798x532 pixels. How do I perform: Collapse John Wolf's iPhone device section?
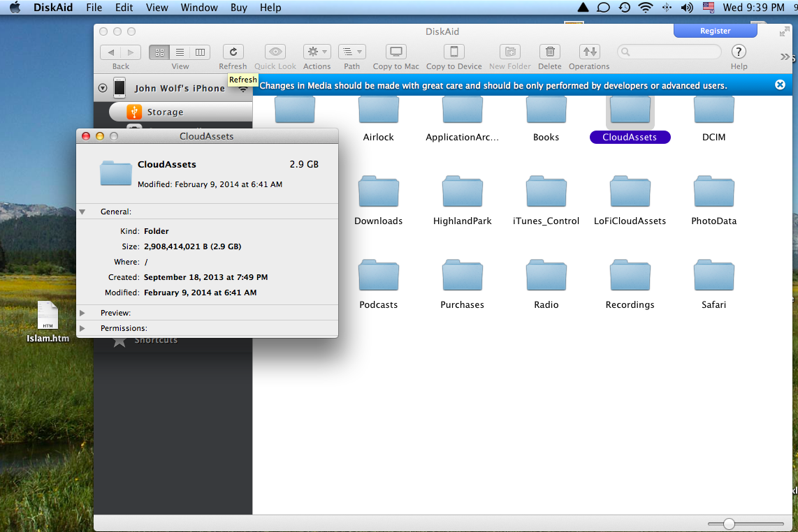[103, 88]
